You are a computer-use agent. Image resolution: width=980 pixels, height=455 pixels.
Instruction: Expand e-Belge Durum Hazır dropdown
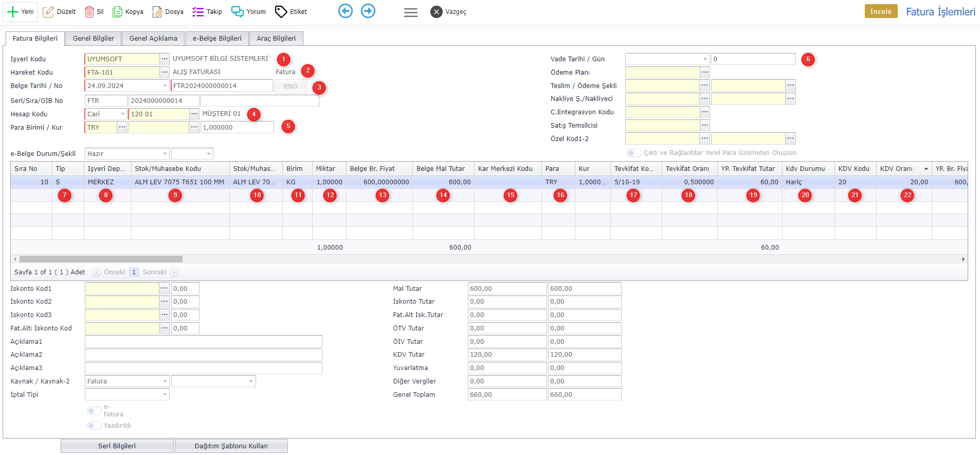coord(165,154)
